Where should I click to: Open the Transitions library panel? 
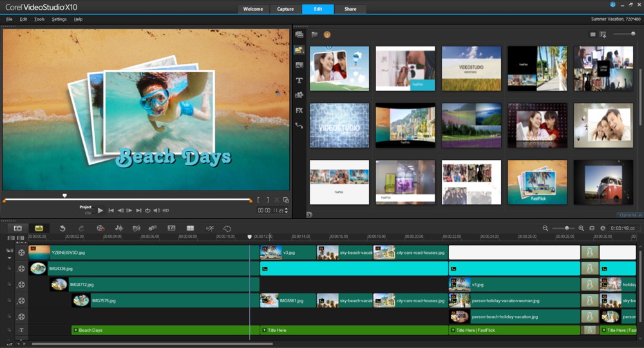299,65
